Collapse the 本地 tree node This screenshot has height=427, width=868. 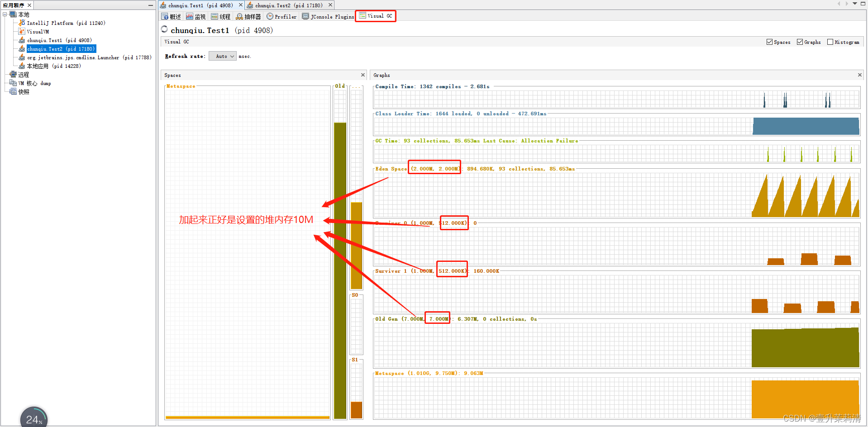pyautogui.click(x=5, y=14)
